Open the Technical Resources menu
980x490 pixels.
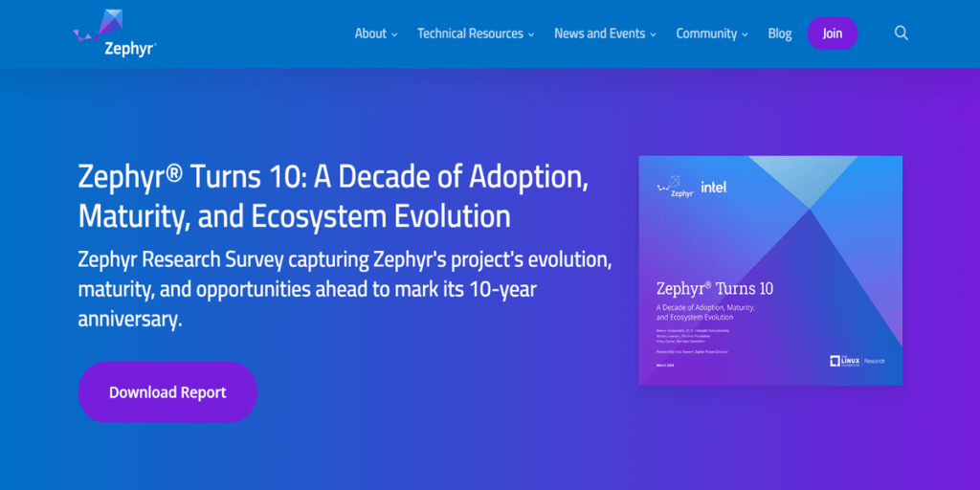(470, 33)
